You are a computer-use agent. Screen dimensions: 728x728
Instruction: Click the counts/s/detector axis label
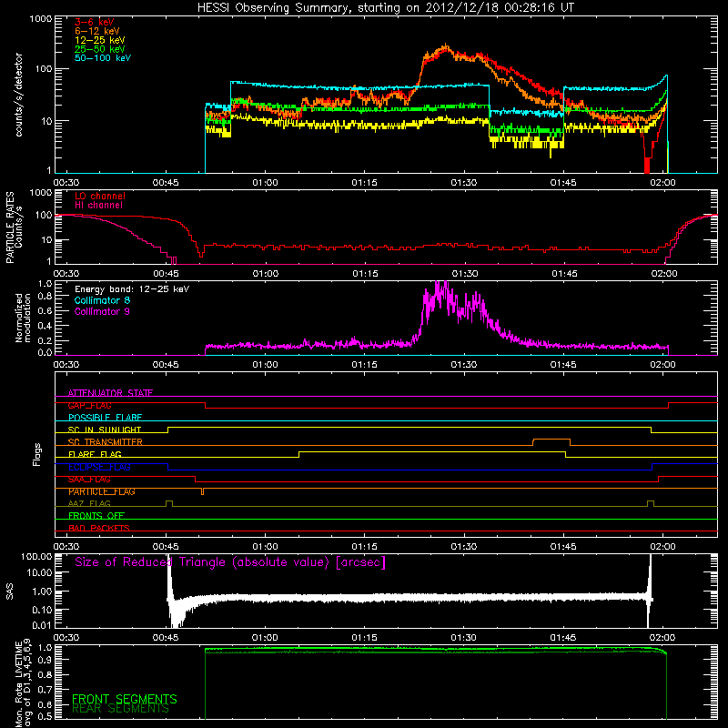point(18,95)
